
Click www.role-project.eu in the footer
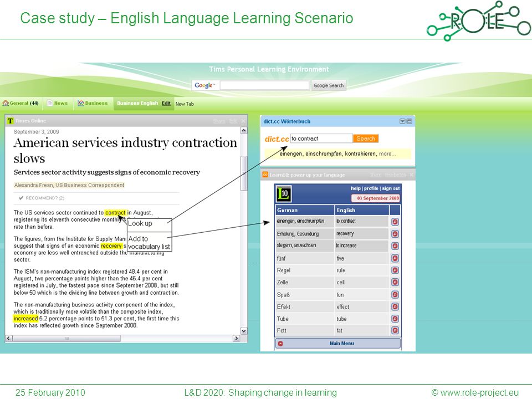(x=479, y=392)
